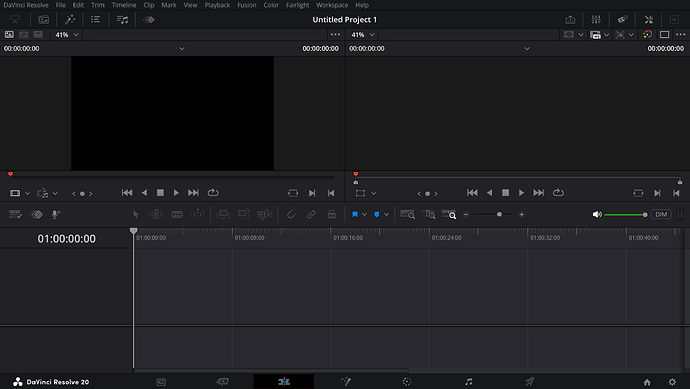Screen dimensions: 690x389
Task: Click the green volume slider
Action: coord(625,214)
